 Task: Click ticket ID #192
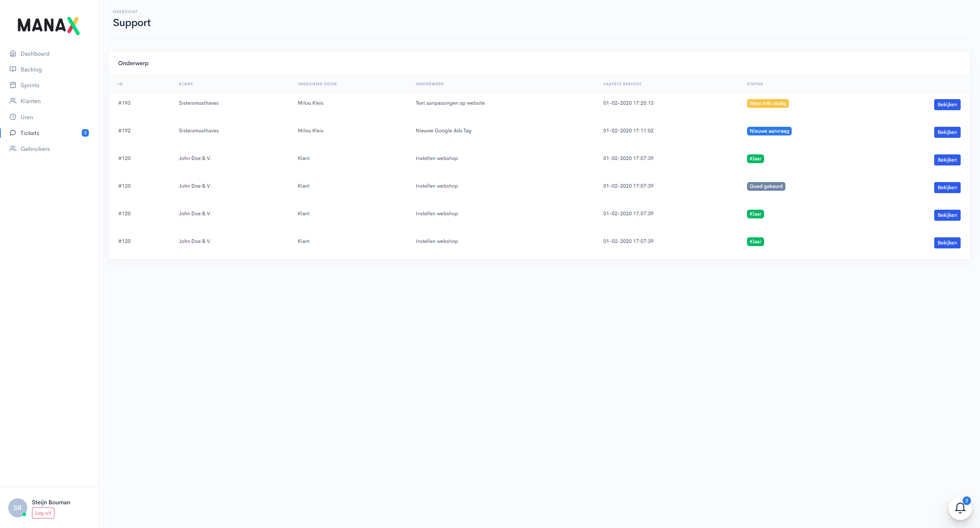pyautogui.click(x=124, y=130)
